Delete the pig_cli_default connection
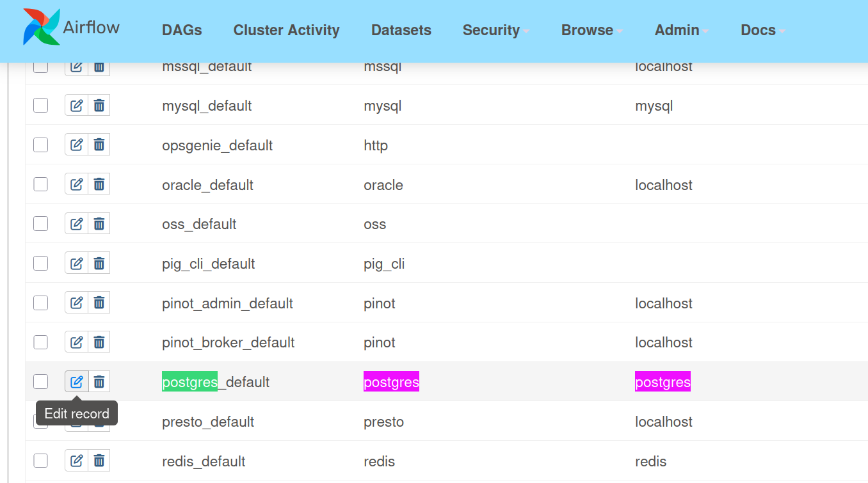Viewport: 868px width, 483px height. [x=99, y=264]
